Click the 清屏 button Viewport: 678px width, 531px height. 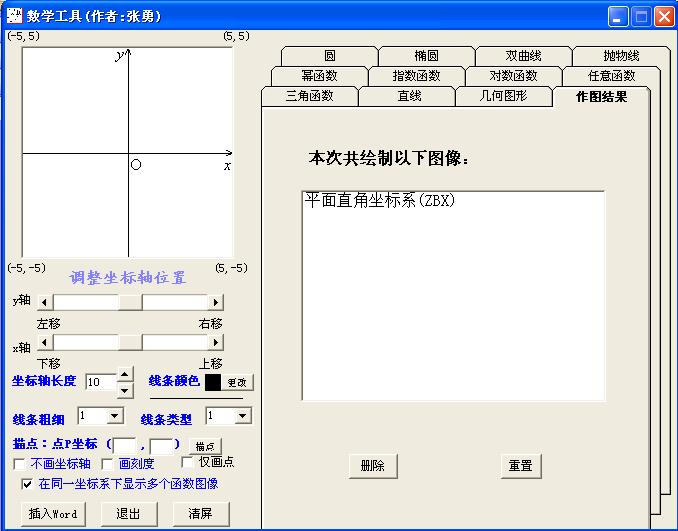click(x=200, y=514)
